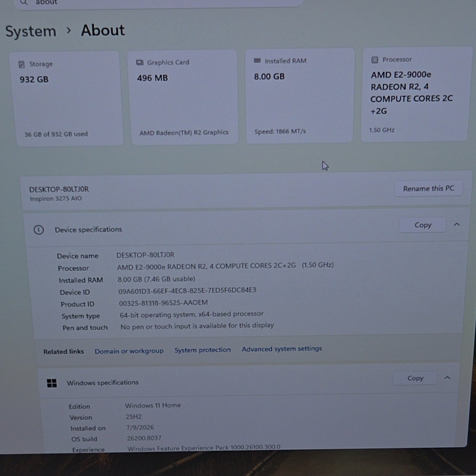476x476 pixels.
Task: Select the '1.50 GHz' text in Processor card
Action: 382,130
